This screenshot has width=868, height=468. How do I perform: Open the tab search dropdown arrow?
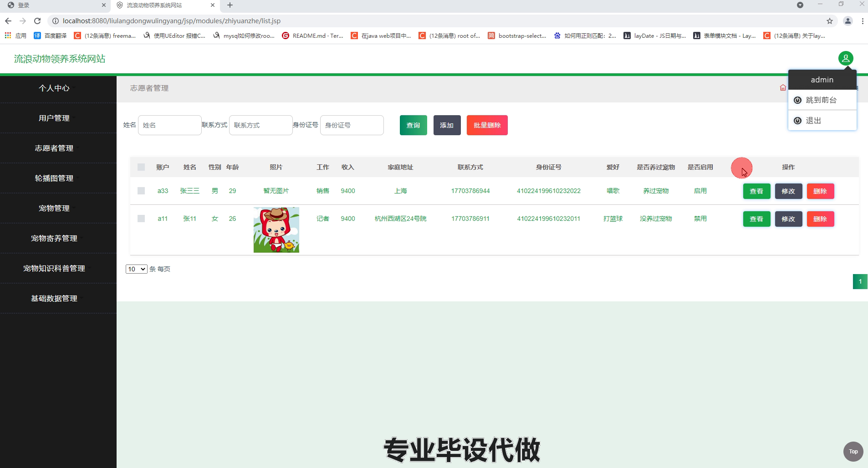(x=800, y=5)
